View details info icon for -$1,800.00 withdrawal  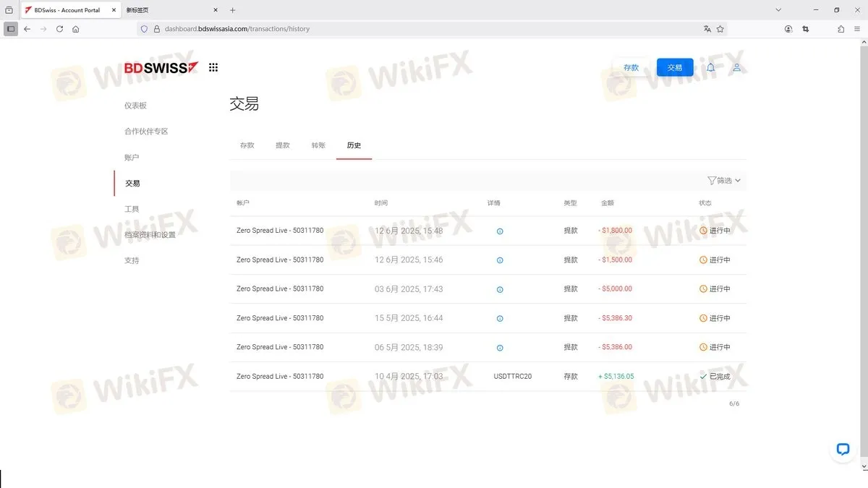point(500,231)
